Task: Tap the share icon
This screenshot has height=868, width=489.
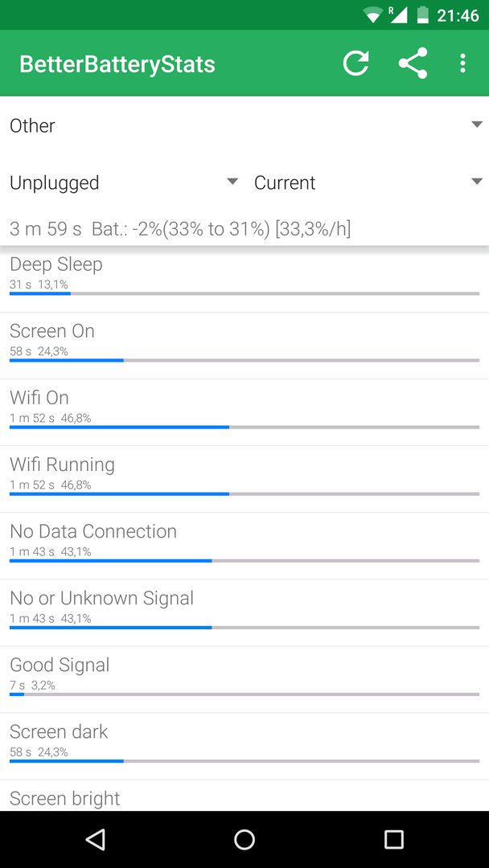Action: point(413,63)
